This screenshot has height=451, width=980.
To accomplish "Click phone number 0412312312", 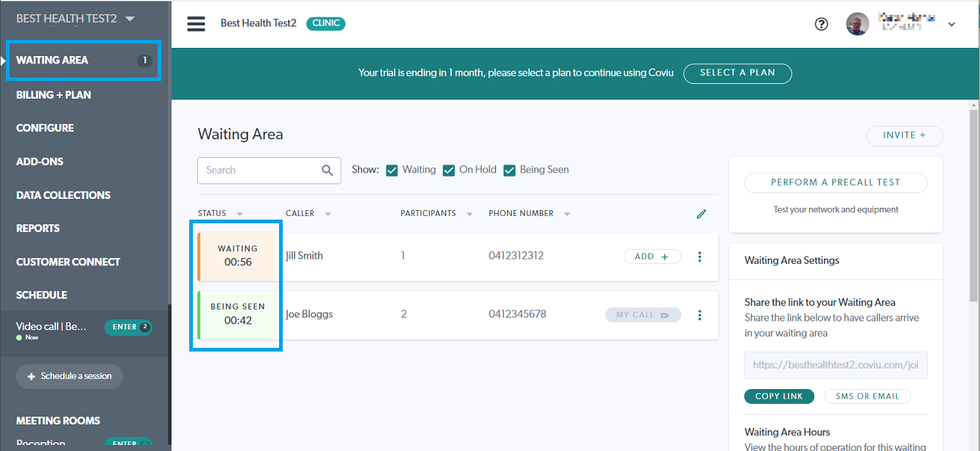I will click(516, 256).
